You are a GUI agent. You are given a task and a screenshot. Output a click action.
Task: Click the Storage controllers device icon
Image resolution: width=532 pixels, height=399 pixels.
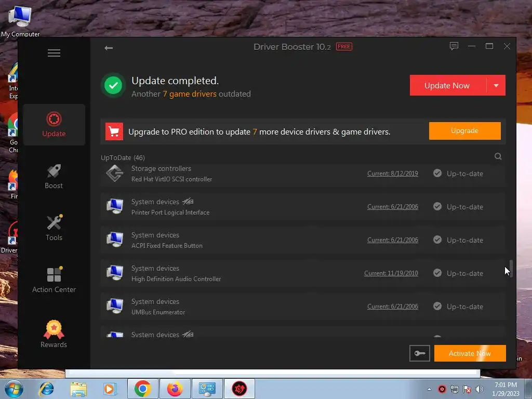click(115, 174)
